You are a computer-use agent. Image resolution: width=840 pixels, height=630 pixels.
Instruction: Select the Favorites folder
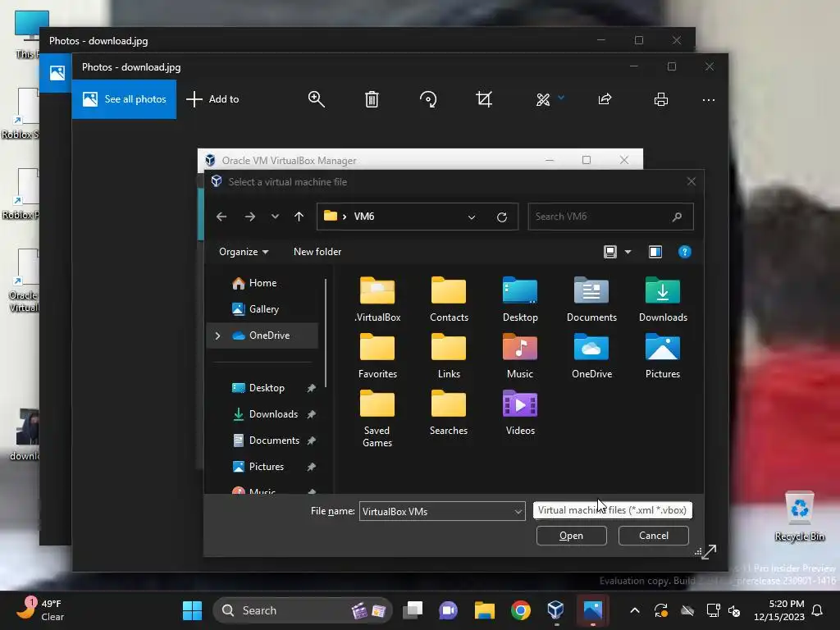pos(377,356)
